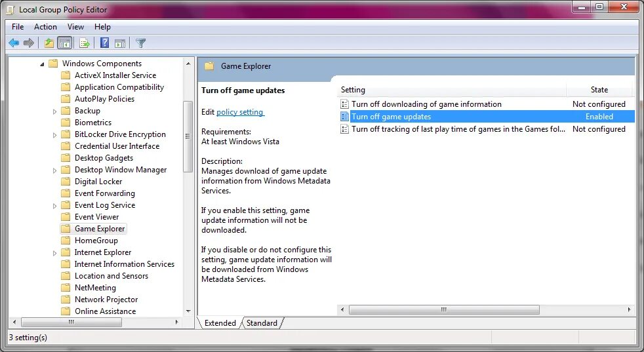Select the Turn off game updates row
This screenshot has height=352, width=644.
pos(487,117)
